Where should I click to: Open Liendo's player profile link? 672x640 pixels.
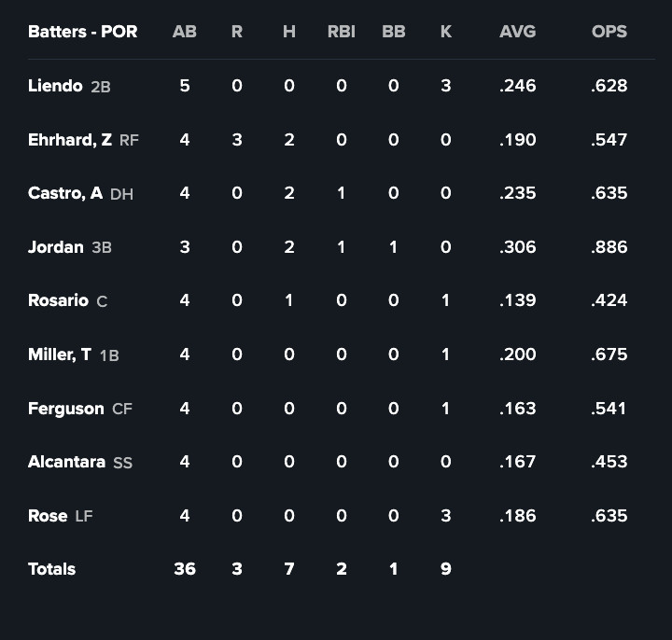pyautogui.click(x=56, y=86)
